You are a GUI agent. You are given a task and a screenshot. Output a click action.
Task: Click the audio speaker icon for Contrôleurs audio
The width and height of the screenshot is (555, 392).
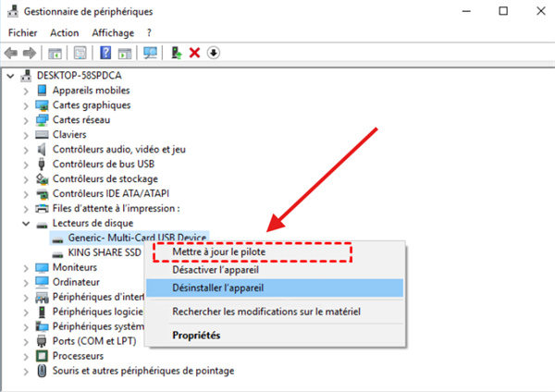[42, 149]
